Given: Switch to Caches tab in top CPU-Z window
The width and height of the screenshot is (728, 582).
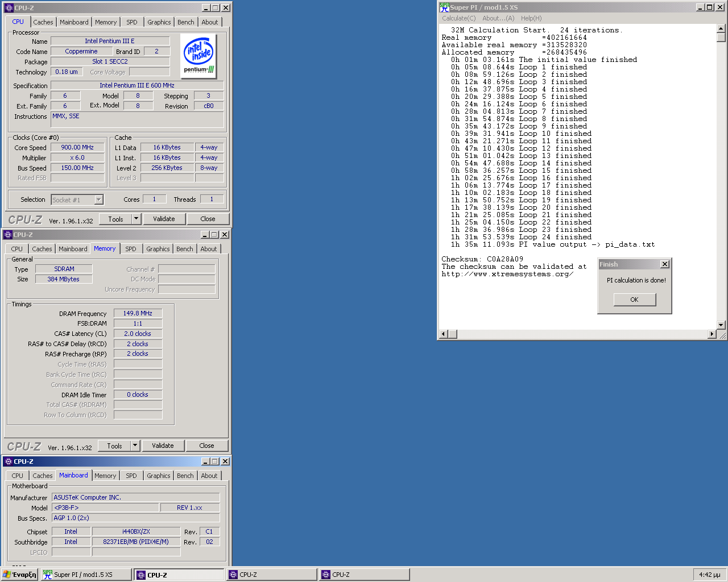Looking at the screenshot, I should [x=43, y=22].
